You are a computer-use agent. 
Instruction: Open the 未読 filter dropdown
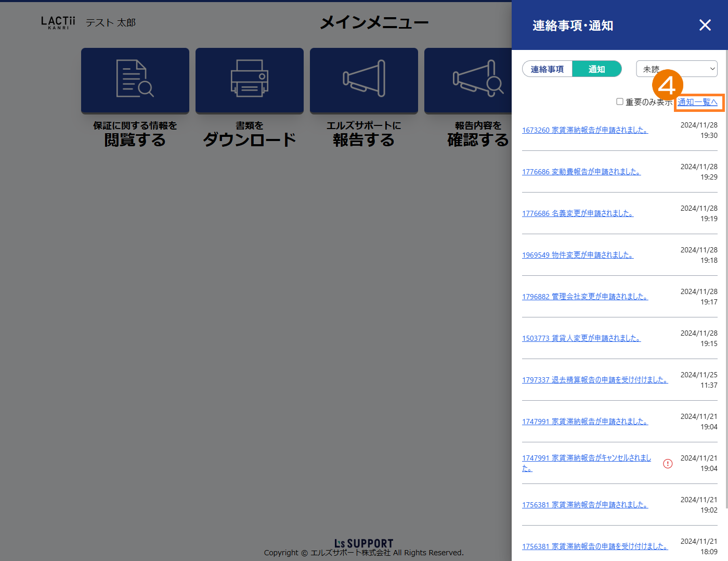point(677,69)
